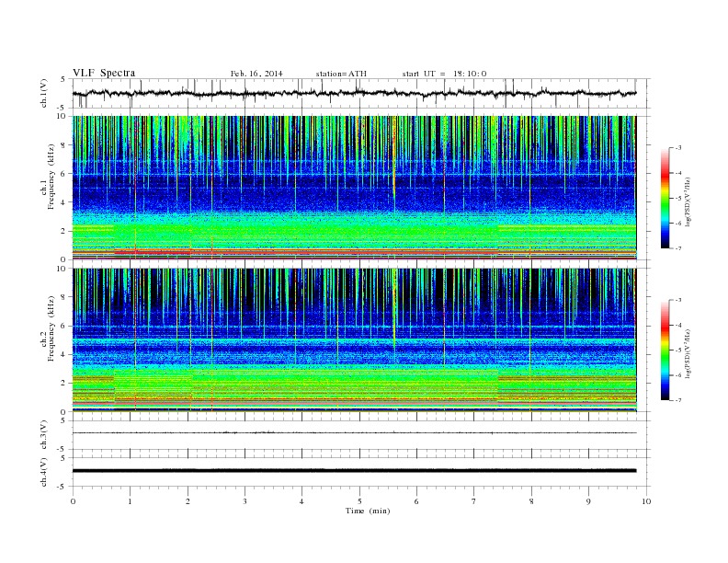Click inside the ch.2 spectrogram panel
This screenshot has width=728, height=563.
354,340
